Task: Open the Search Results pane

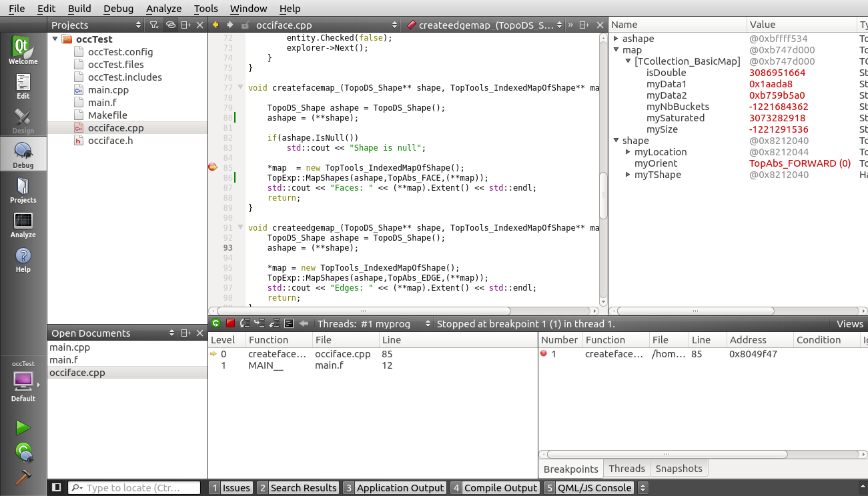Action: coord(298,488)
